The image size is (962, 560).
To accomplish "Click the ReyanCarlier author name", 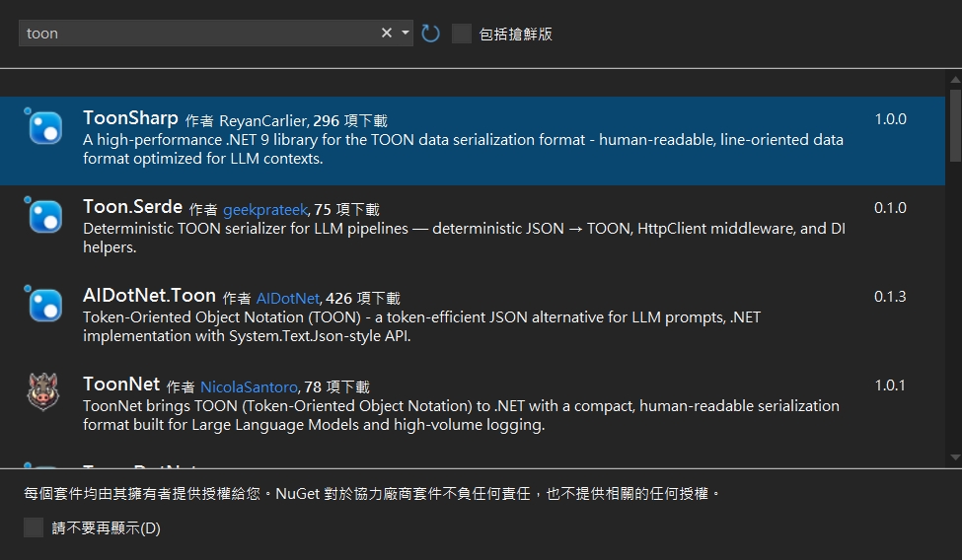I will 263,121.
